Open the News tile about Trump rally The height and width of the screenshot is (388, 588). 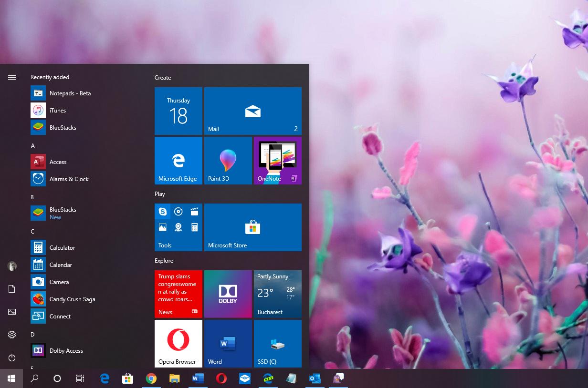click(x=178, y=294)
